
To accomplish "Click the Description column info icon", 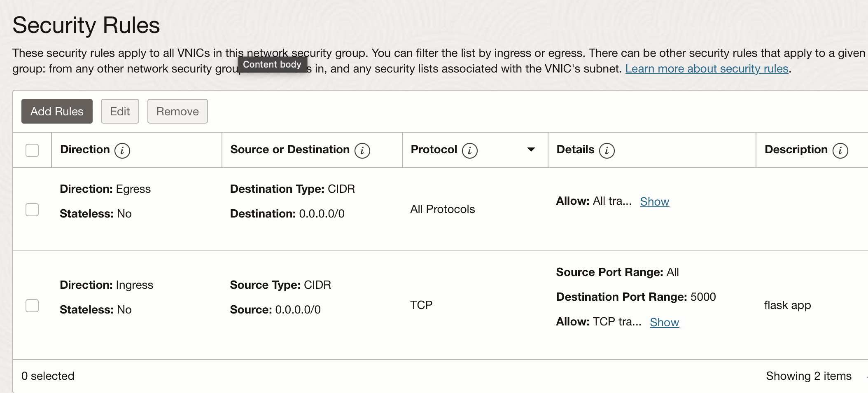I will point(840,150).
